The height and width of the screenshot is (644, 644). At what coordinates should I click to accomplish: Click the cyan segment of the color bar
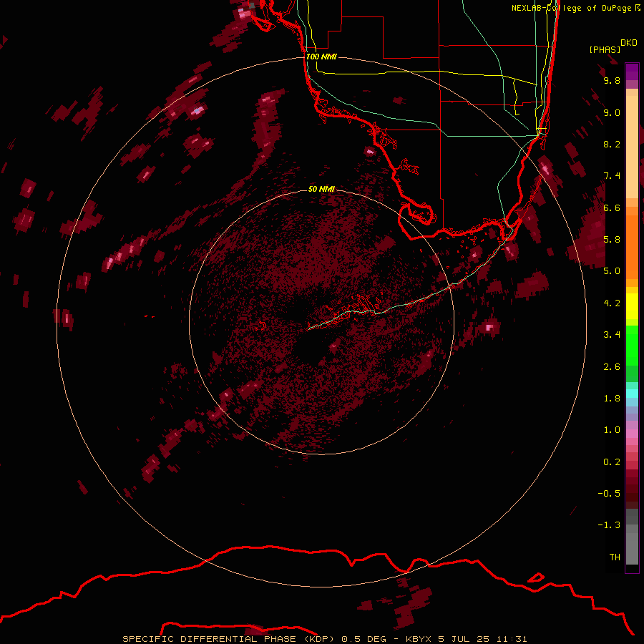point(632,394)
